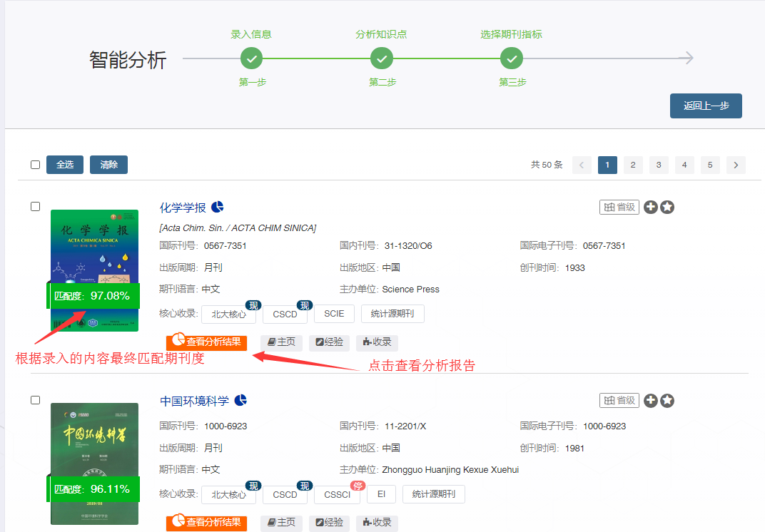
Task: Click the 省级 badge for 化学学报
Action: tap(619, 208)
